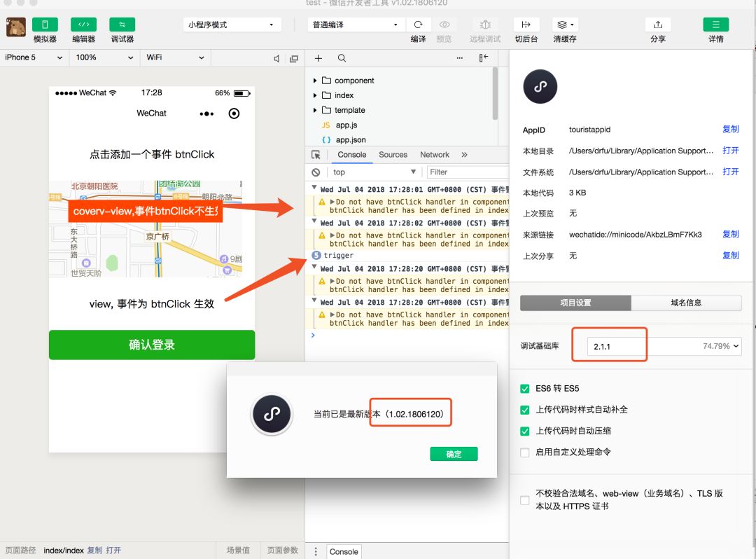Toggle the editor (编辑器) panel button
Viewport: 756px width, 559px height.
pyautogui.click(x=83, y=25)
